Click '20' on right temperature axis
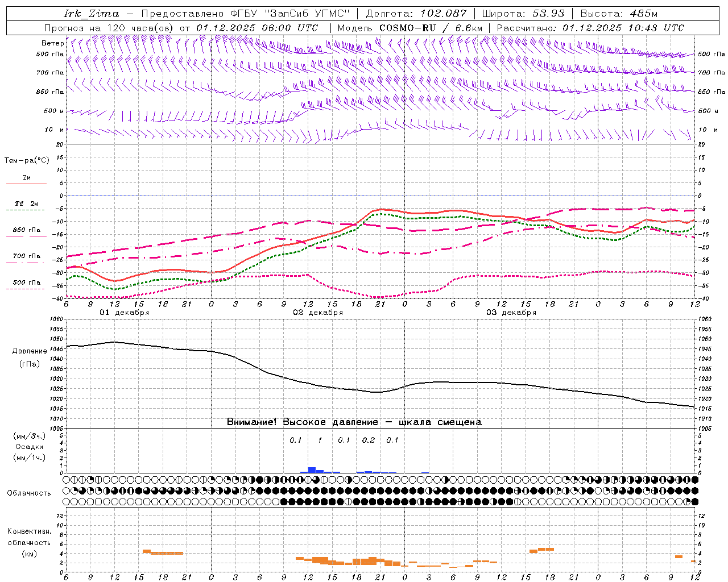 [701, 144]
